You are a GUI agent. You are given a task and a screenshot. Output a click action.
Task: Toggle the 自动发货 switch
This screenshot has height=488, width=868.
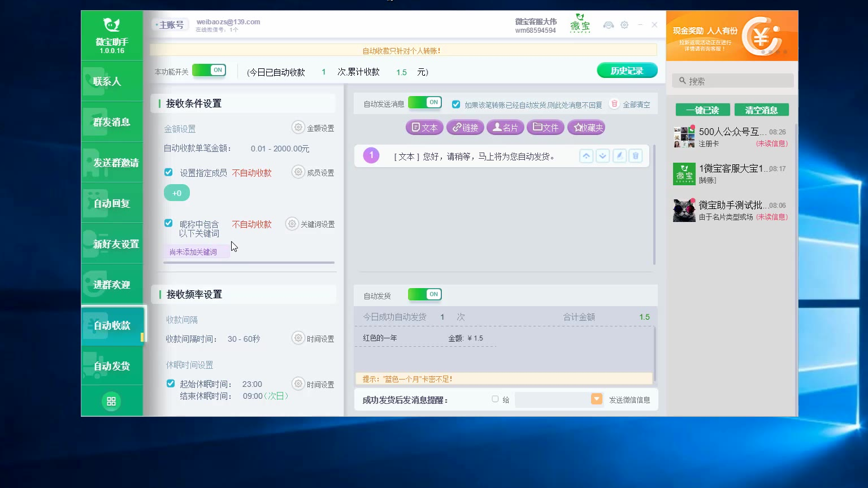pos(425,294)
